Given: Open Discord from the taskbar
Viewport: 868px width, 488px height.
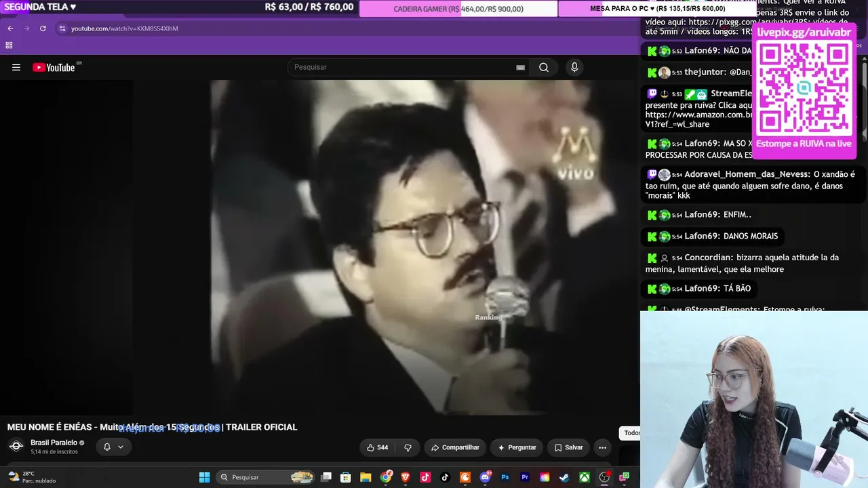Looking at the screenshot, I should (x=485, y=477).
